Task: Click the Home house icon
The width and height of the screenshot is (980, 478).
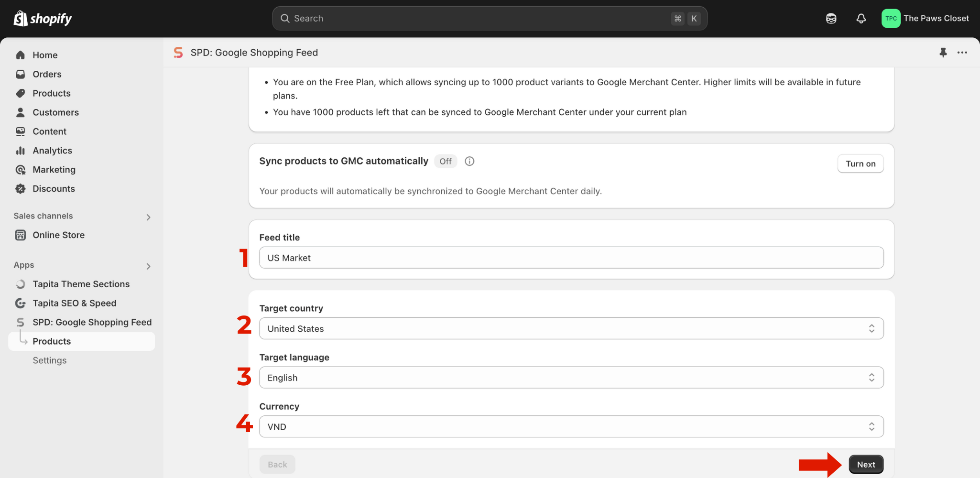Action: click(x=21, y=55)
